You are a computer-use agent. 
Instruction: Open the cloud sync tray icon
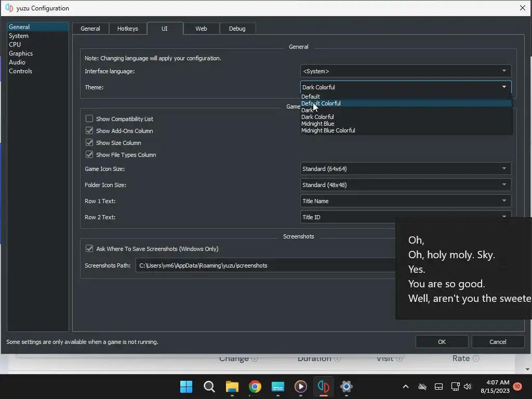click(x=422, y=387)
